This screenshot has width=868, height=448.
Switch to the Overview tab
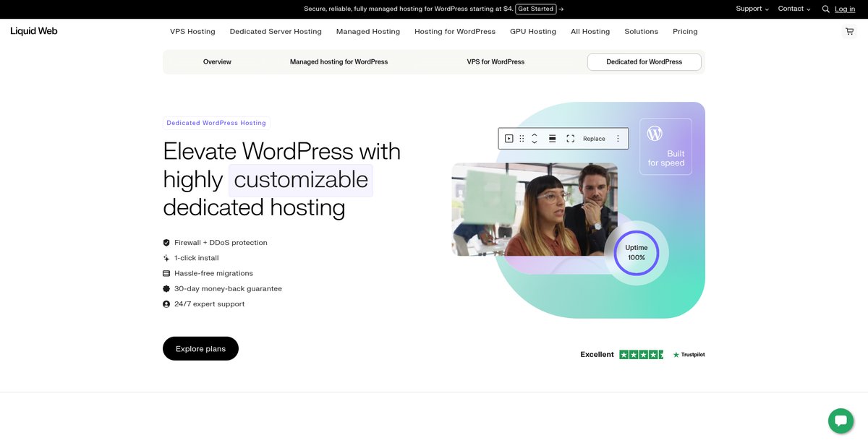[217, 62]
